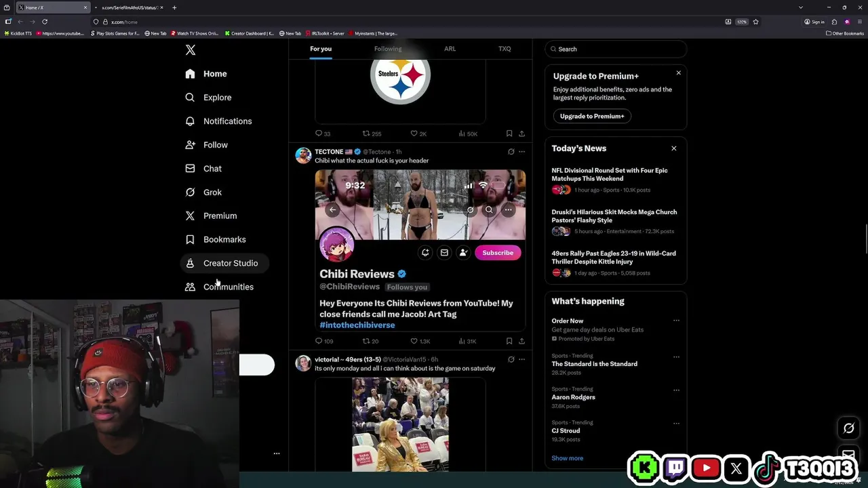The image size is (868, 488).
Task: View analytics of the TECTONE post
Action: [x=468, y=341]
